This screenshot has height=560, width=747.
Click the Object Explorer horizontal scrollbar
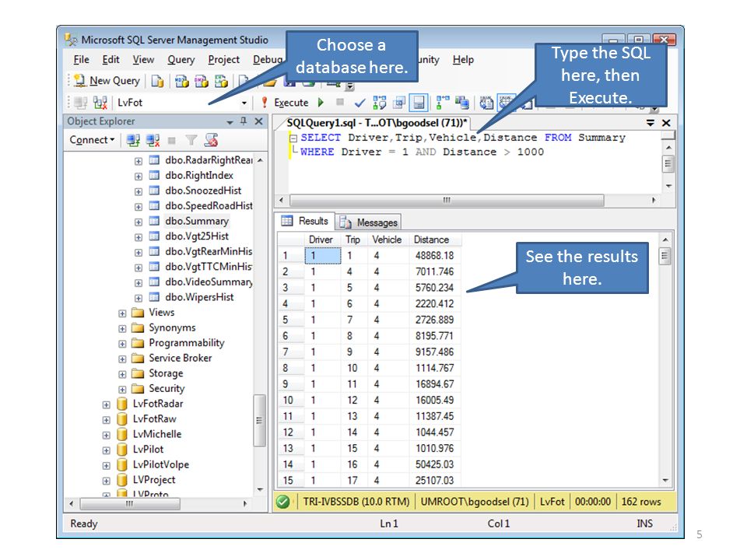(130, 503)
